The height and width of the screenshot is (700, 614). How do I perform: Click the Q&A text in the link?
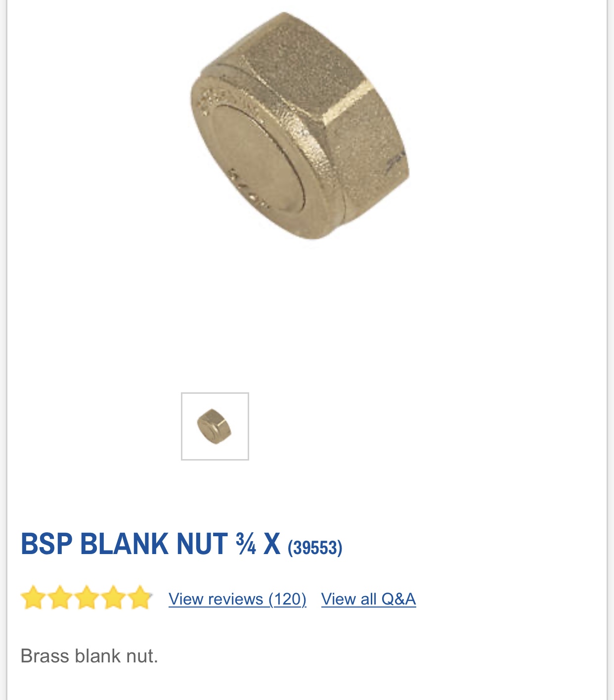pyautogui.click(x=398, y=599)
